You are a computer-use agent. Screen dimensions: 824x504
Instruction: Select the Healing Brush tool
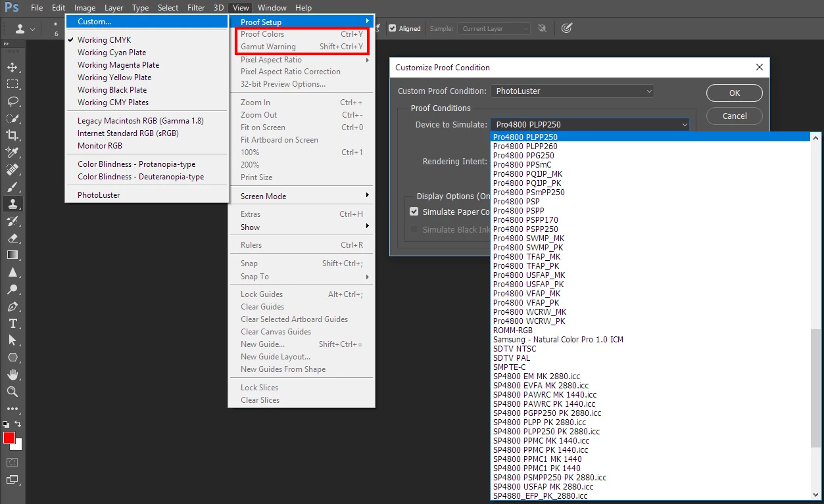click(12, 170)
